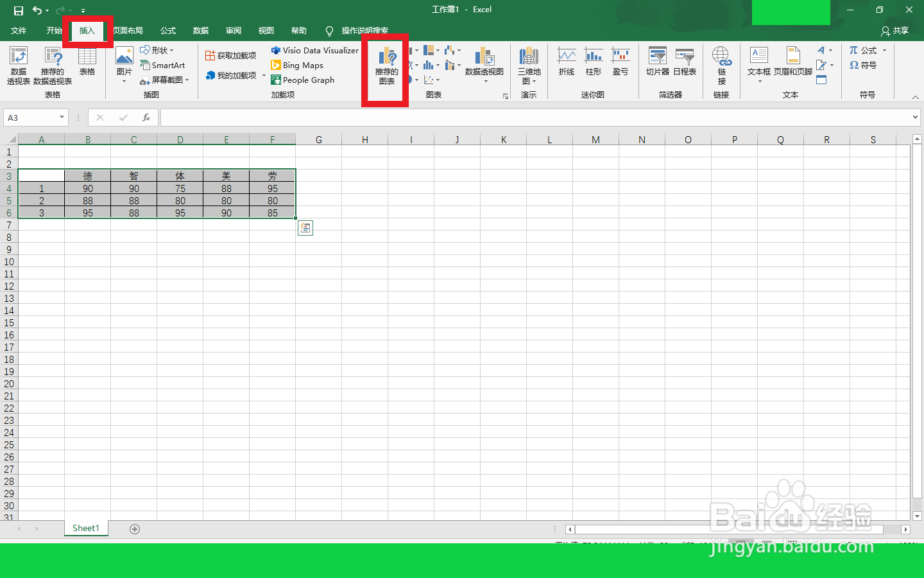The height and width of the screenshot is (578, 924).
Task: Expand the formula bar
Action: point(915,118)
